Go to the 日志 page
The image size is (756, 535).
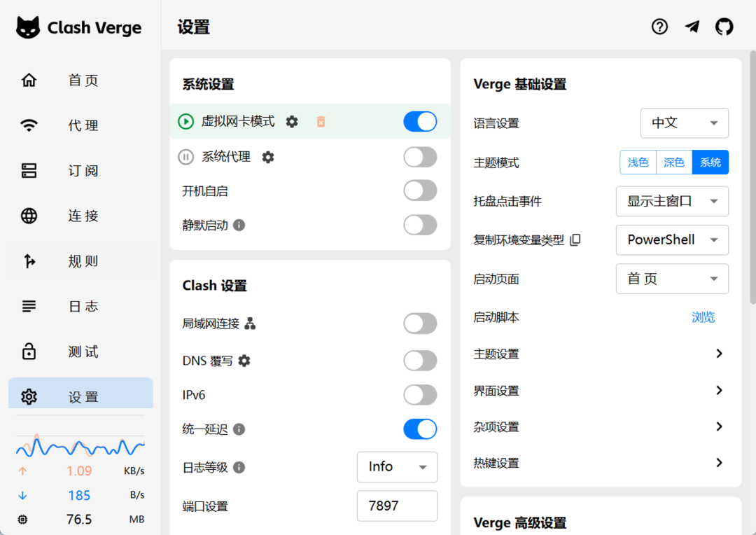[81, 306]
